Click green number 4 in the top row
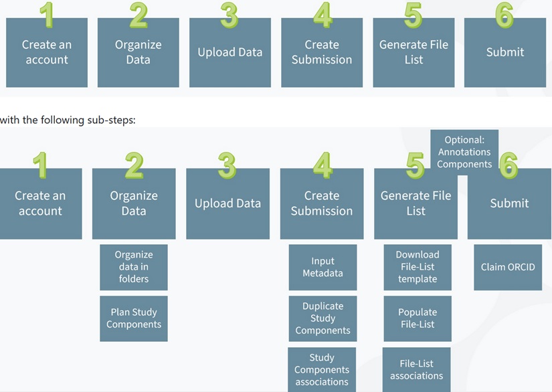Screen dimensions: 552x392 (323, 15)
